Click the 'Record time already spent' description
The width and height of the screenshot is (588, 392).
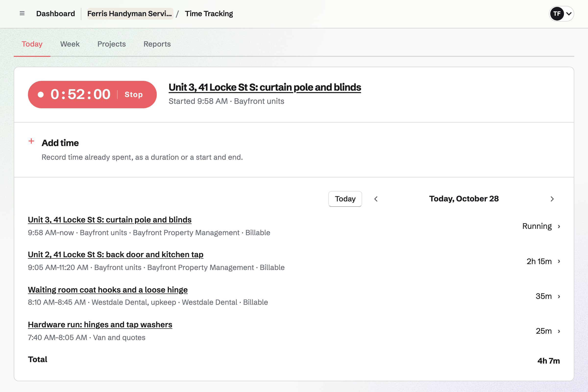coord(142,157)
